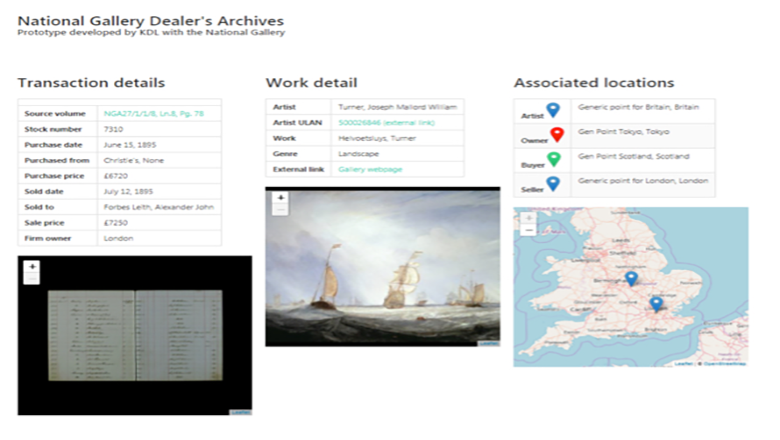
Task: Click the National Gallery Dealer's Archives title
Action: pos(151,21)
